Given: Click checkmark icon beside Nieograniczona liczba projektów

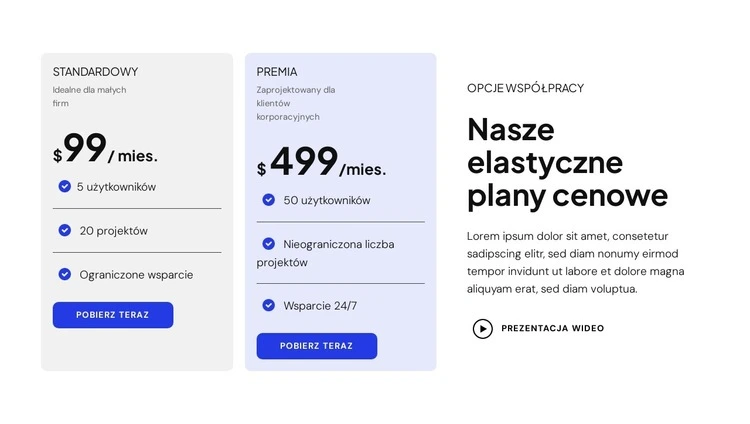Looking at the screenshot, I should (269, 244).
